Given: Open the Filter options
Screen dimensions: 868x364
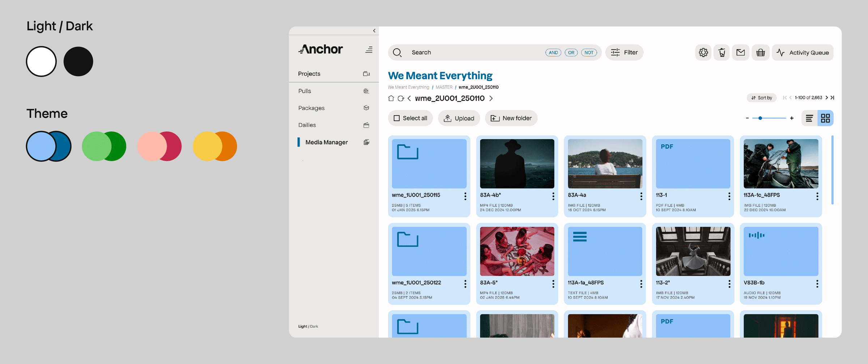Looking at the screenshot, I should coord(624,52).
